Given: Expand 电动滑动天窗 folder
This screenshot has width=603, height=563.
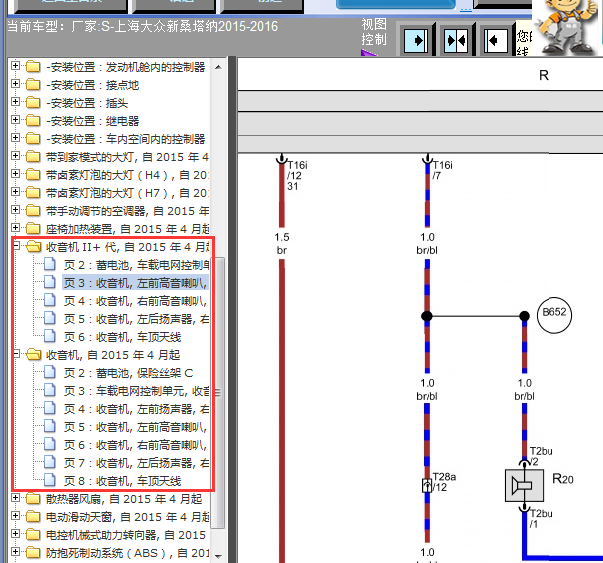Looking at the screenshot, I should point(15,516).
